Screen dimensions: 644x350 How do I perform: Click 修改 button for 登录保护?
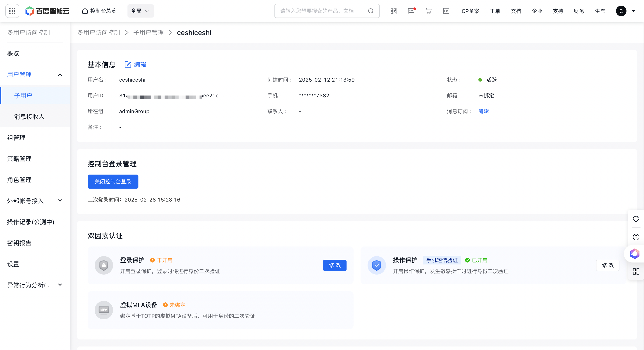pyautogui.click(x=334, y=265)
